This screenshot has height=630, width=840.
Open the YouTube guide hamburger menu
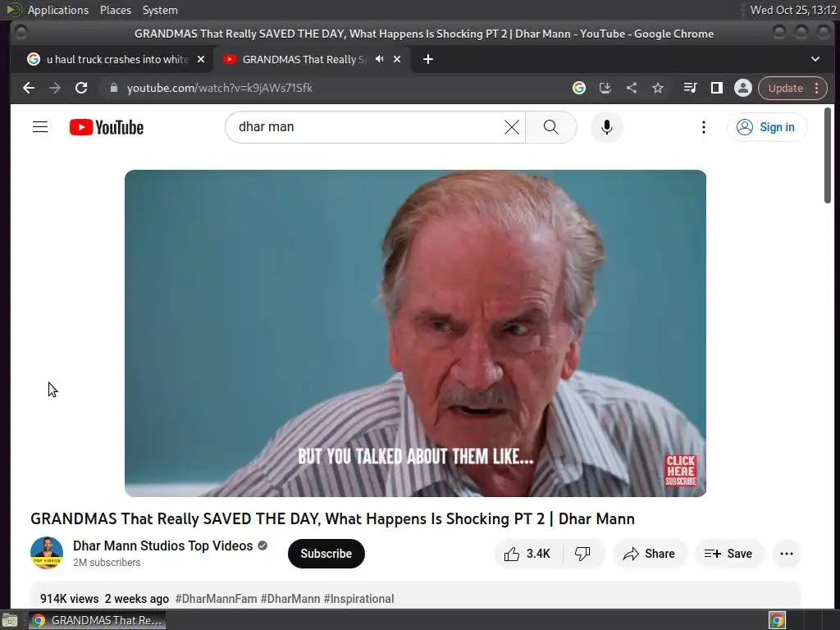pos(40,127)
